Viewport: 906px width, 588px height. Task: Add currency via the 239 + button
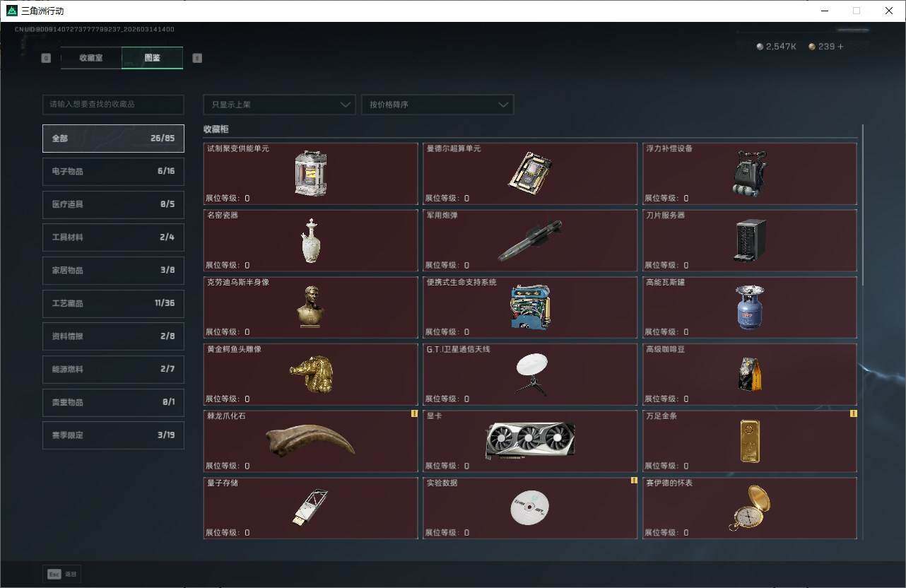pyautogui.click(x=826, y=47)
